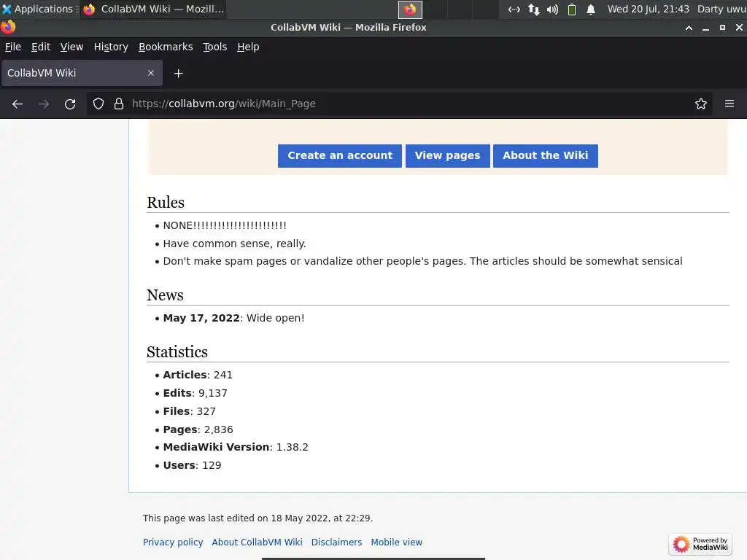Image resolution: width=747 pixels, height=560 pixels.
Task: Click the workspace switcher Firefox thumbnail
Action: pos(410,9)
